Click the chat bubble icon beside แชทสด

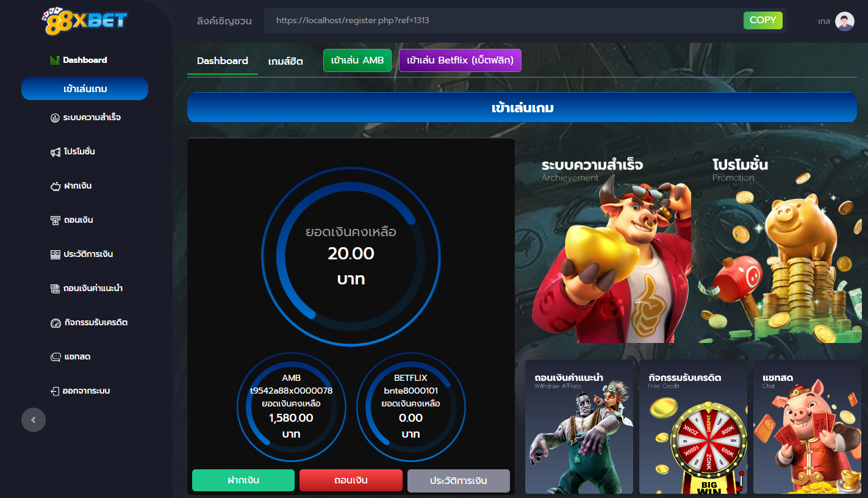coord(56,357)
